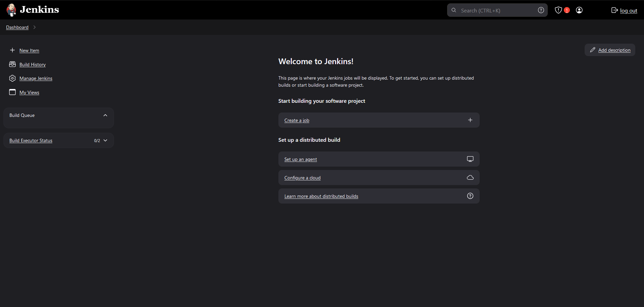
Task: Open Build History in the sidebar
Action: (x=33, y=64)
